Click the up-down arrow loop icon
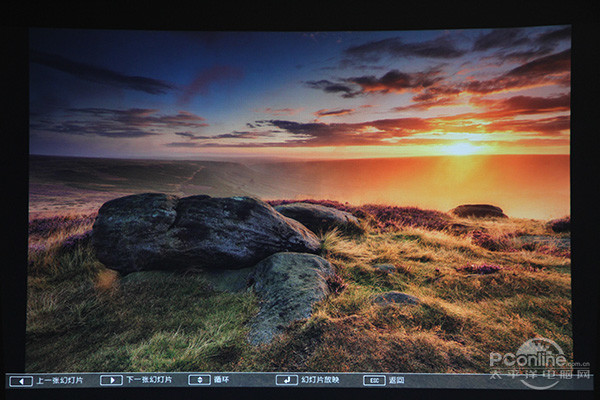This screenshot has width=600, height=400. coord(199,380)
